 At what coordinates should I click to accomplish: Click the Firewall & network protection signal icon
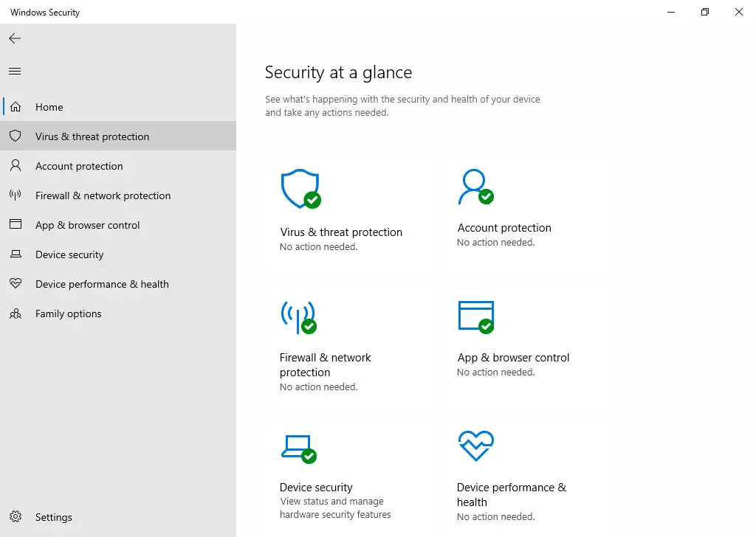coord(299,317)
